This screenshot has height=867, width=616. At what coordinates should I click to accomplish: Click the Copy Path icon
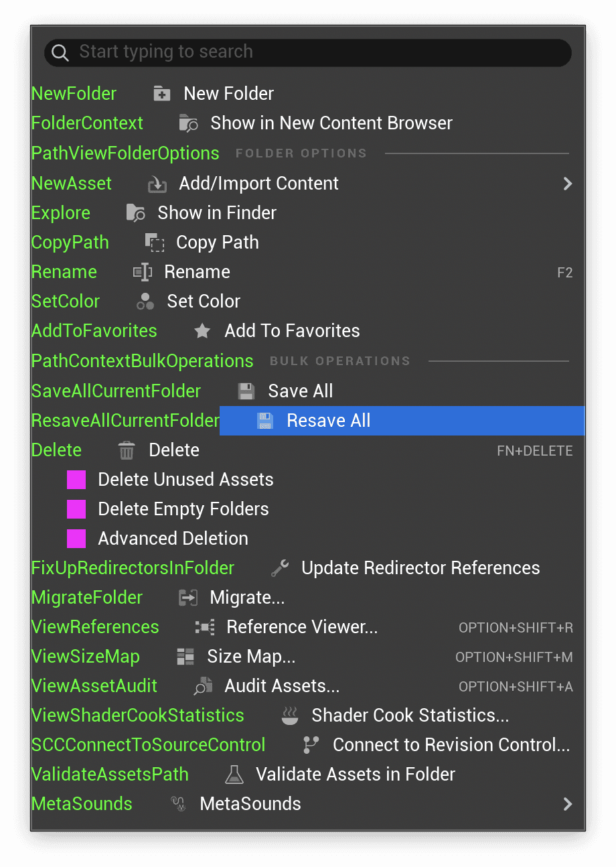155,243
